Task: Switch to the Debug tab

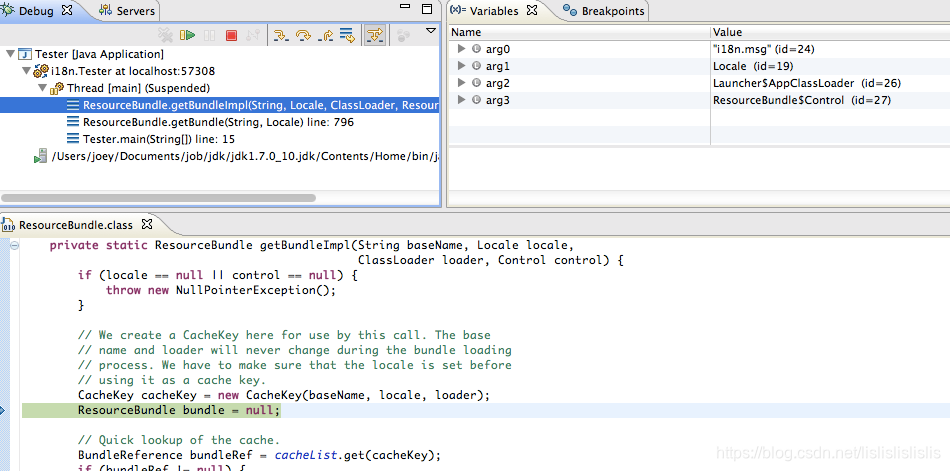Action: coord(36,11)
